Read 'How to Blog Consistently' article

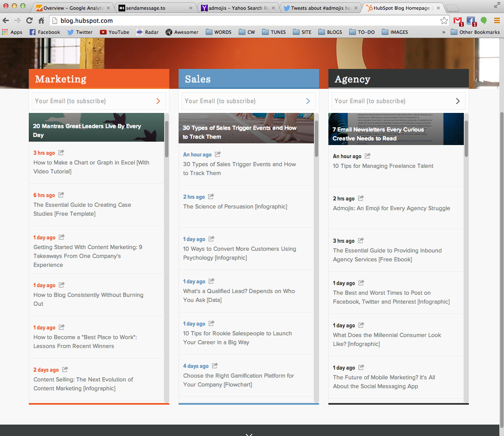[88, 299]
